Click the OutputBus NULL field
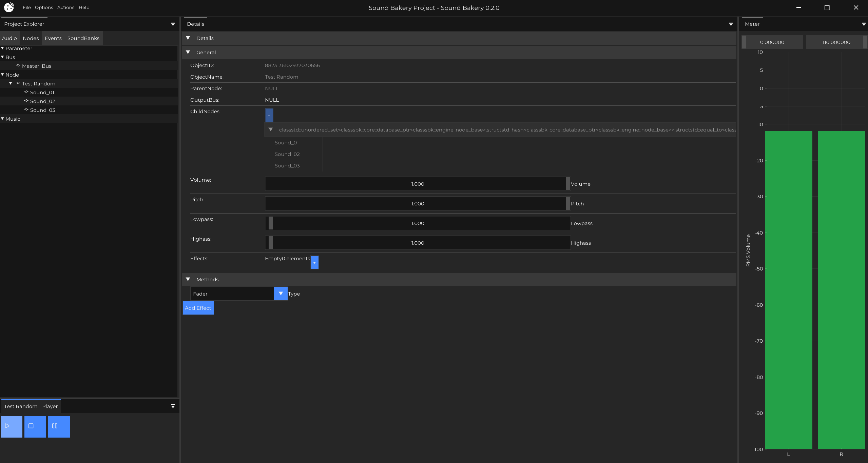 [x=272, y=100]
